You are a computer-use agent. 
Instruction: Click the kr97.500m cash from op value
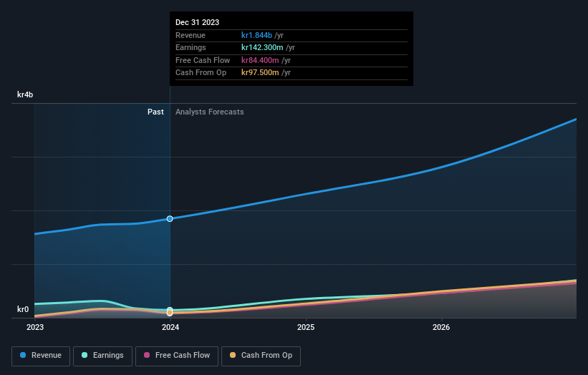click(260, 73)
